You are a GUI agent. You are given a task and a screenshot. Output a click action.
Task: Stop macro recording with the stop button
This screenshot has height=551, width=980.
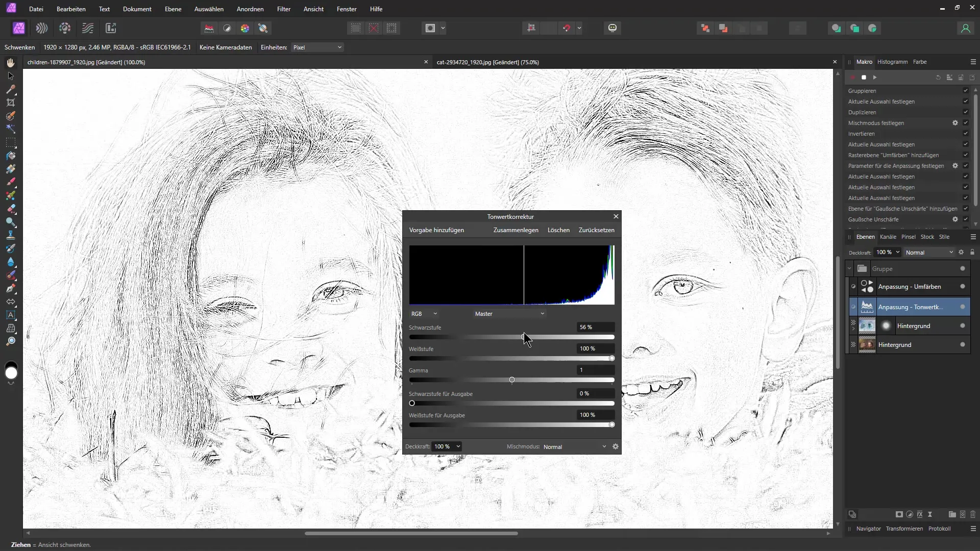point(864,78)
